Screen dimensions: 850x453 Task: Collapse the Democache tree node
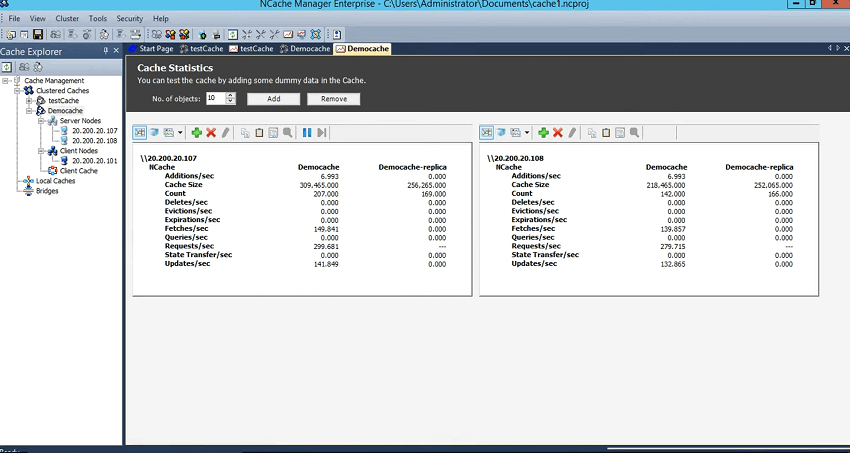[x=29, y=111]
